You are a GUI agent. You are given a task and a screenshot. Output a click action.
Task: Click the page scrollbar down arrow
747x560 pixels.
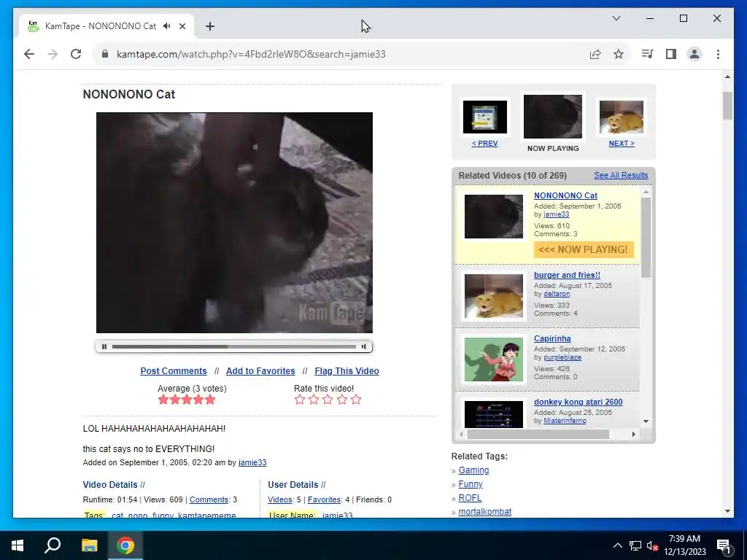pos(727,511)
